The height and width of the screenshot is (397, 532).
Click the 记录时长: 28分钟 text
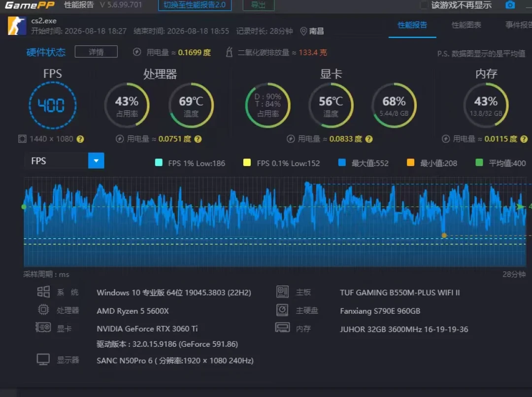265,31
